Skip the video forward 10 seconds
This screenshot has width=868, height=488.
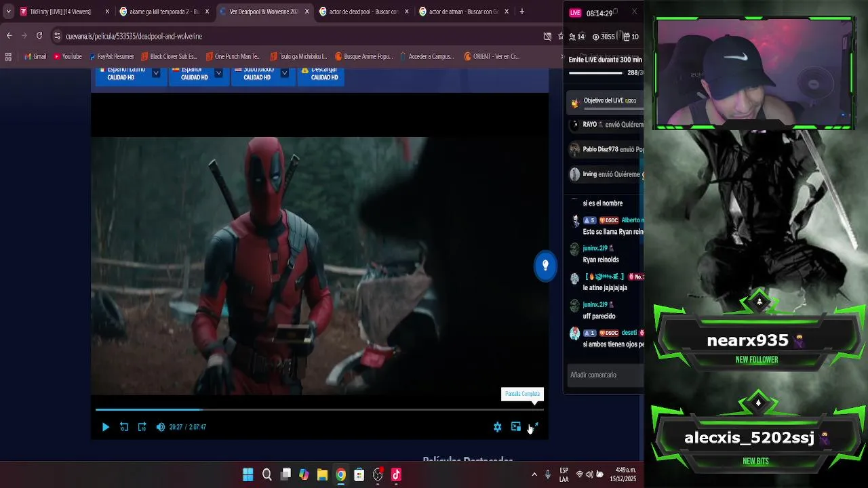142,427
